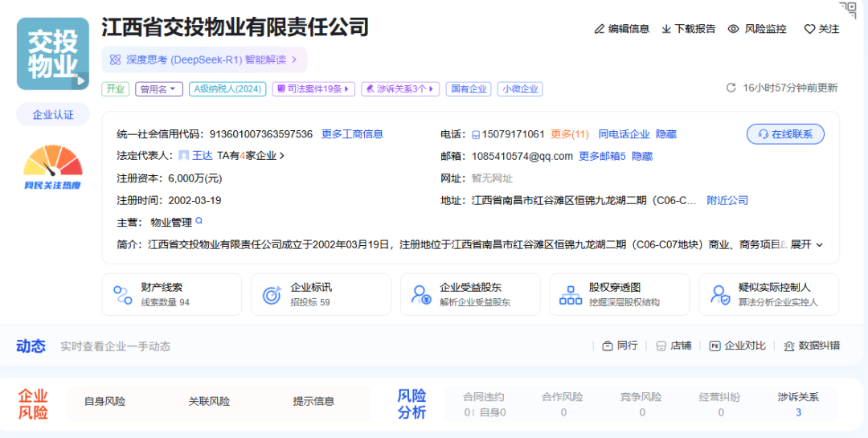868x438 pixels.
Task: Expand 涉诉关系3个 tag
Action: coord(400,89)
